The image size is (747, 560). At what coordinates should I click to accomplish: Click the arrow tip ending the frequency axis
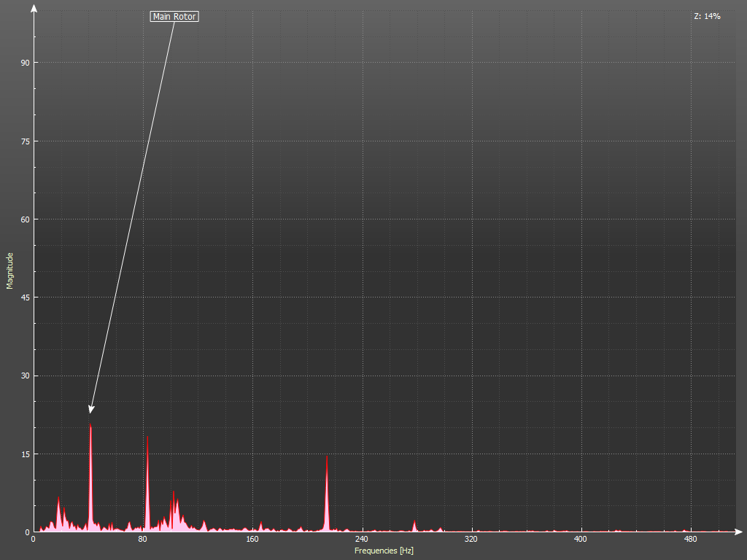pyautogui.click(x=739, y=532)
